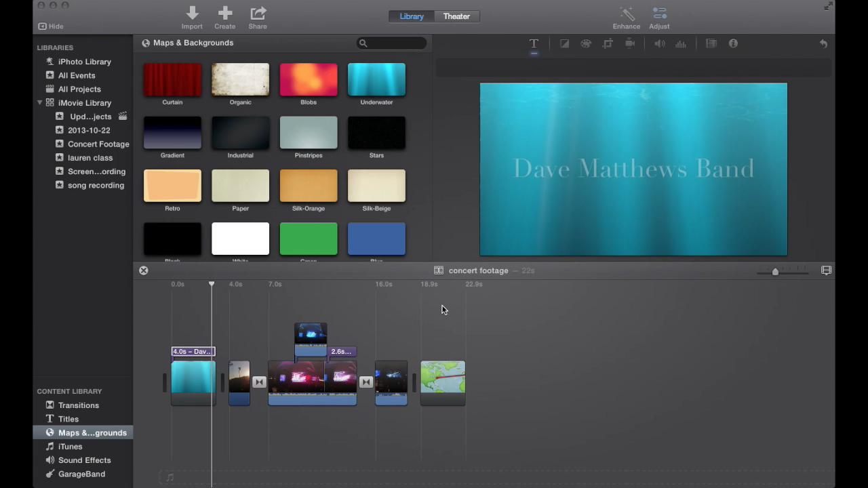Switch to the Library view

click(412, 16)
